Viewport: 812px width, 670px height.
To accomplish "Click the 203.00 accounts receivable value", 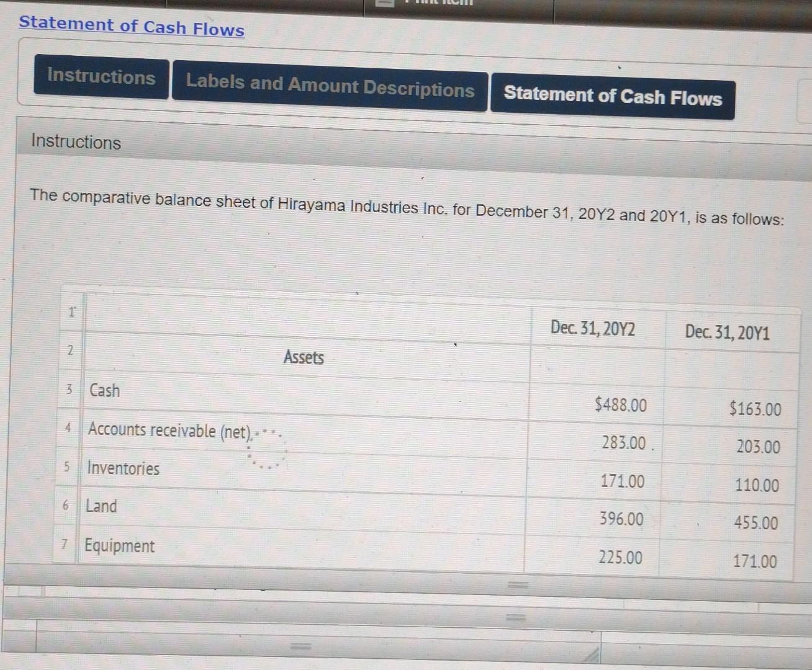I will click(x=758, y=447).
